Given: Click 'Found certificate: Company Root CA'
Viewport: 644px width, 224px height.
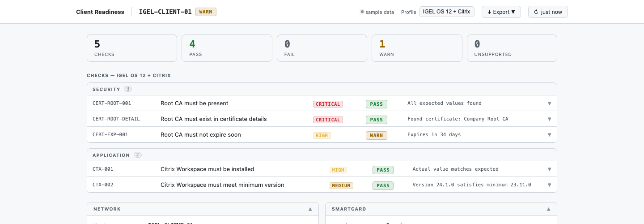Looking at the screenshot, I should [x=458, y=119].
